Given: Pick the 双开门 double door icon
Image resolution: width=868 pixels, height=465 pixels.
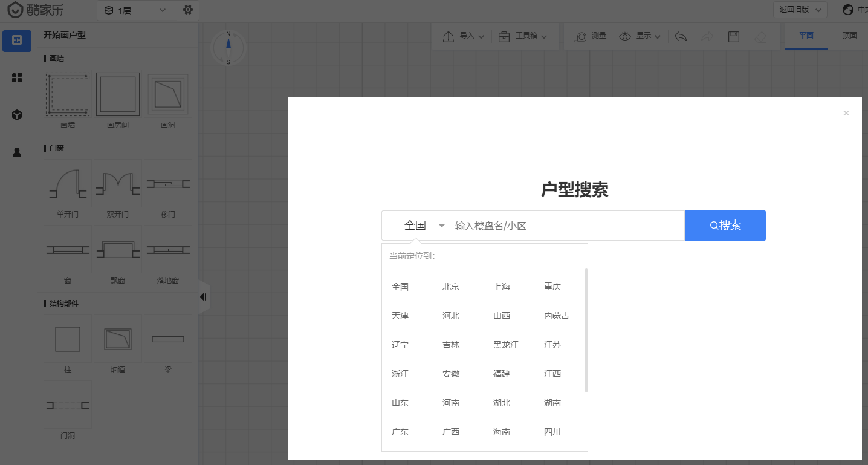Looking at the screenshot, I should pos(118,183).
